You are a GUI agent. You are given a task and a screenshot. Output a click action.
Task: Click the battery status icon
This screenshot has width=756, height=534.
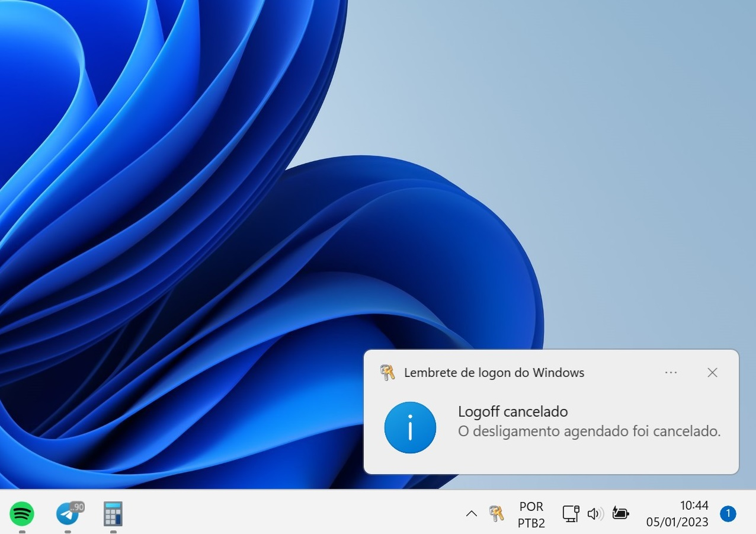pyautogui.click(x=620, y=513)
